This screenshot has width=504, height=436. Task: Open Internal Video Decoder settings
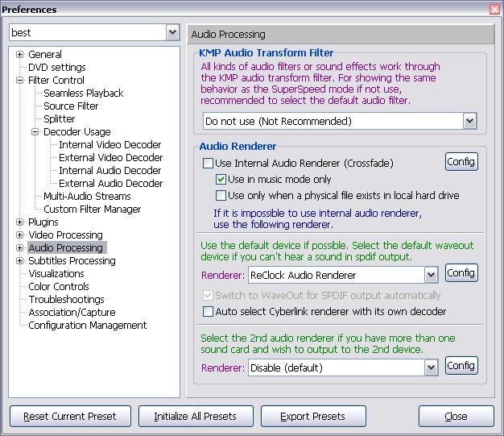click(110, 145)
